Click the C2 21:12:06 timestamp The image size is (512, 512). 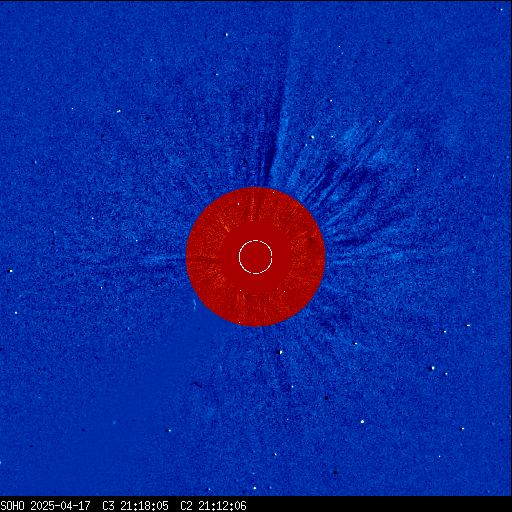[213, 506]
